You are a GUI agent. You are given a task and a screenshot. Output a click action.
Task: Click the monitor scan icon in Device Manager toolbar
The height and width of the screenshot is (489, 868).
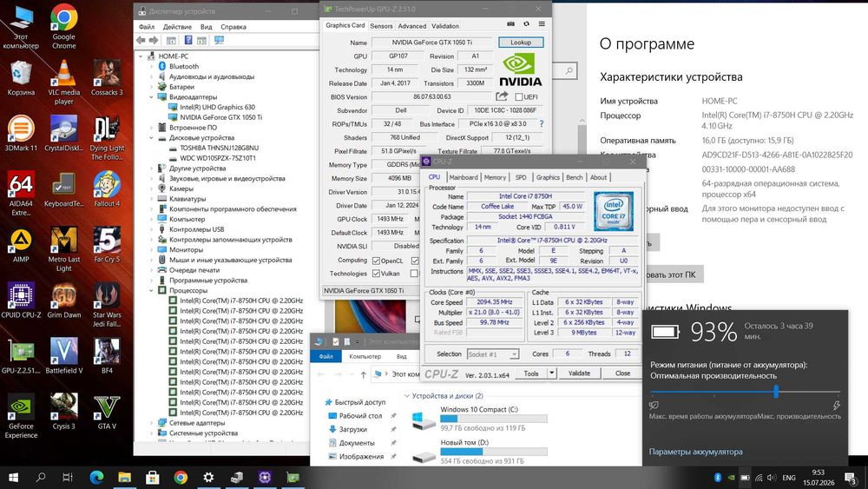click(x=220, y=40)
